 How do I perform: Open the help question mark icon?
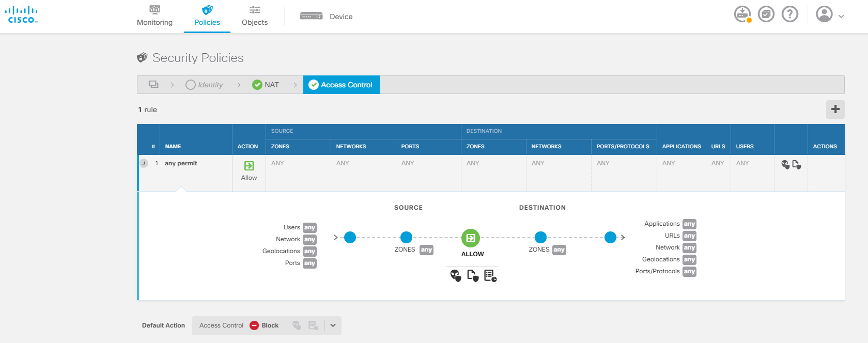point(789,14)
